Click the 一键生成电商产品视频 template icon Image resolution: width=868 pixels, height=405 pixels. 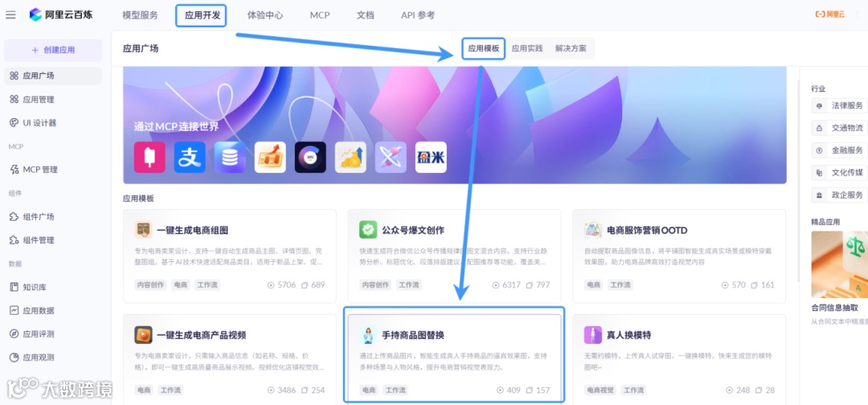(x=143, y=335)
